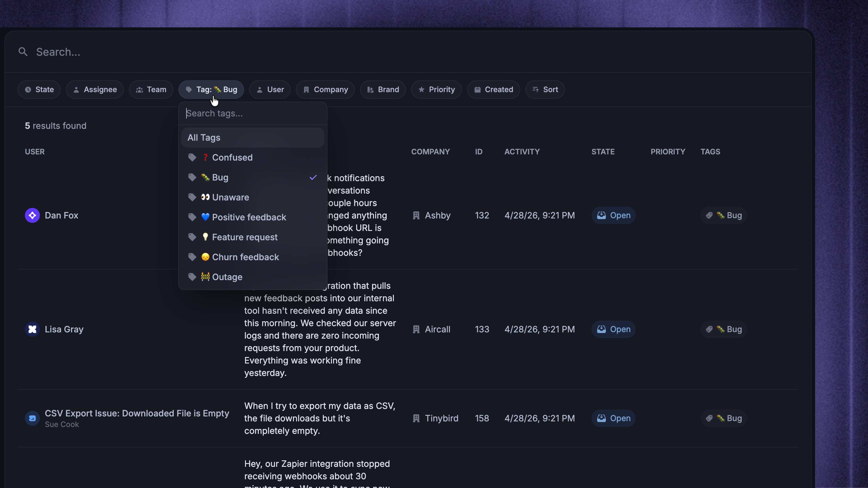
Task: Click the Bug tag chip in Dan Fox row
Action: (724, 216)
